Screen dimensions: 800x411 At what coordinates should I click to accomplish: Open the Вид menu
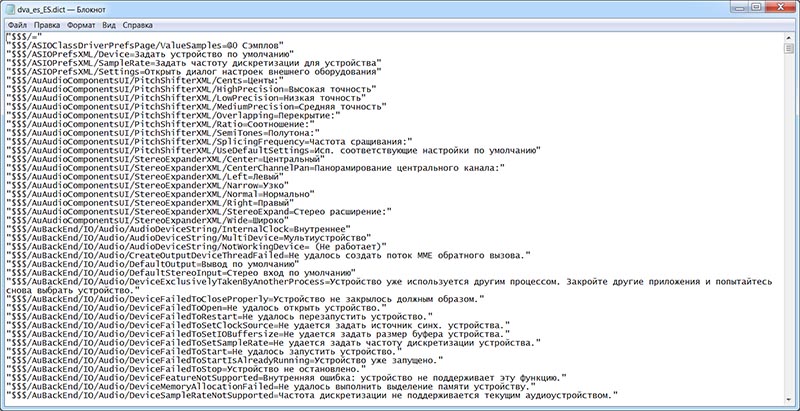pos(109,25)
